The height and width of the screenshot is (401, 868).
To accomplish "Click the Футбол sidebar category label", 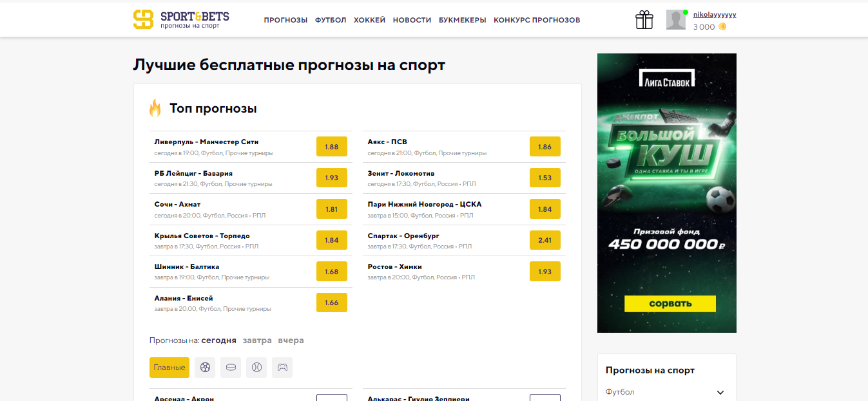I will [620, 392].
